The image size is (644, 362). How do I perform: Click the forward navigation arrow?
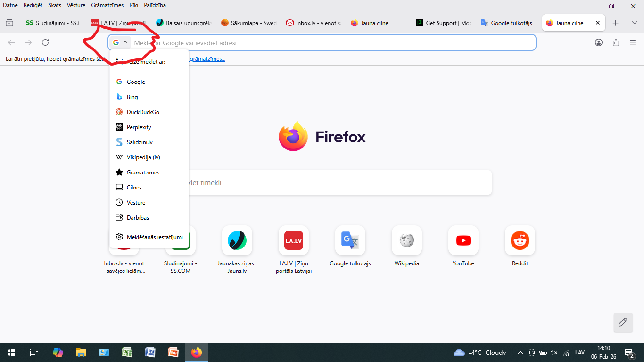click(x=28, y=42)
